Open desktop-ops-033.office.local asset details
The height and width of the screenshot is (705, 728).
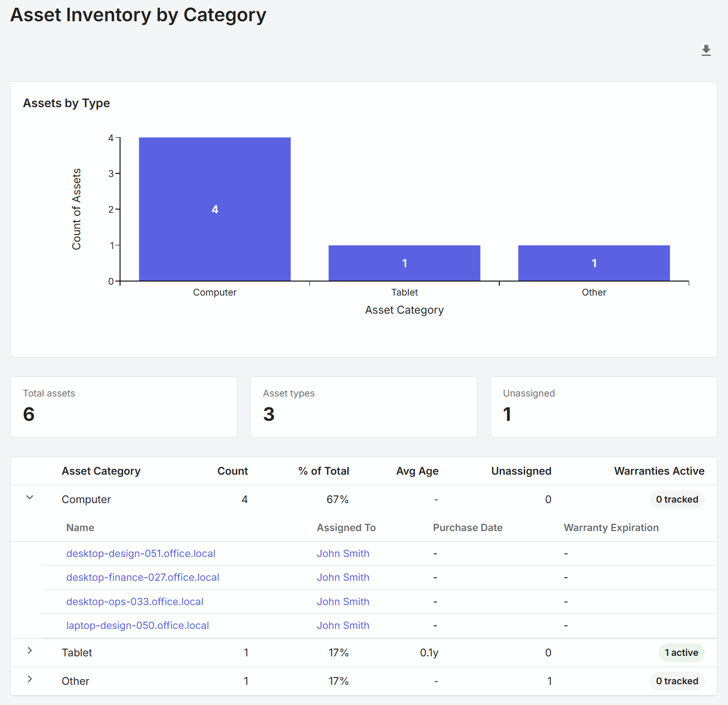[x=135, y=601]
